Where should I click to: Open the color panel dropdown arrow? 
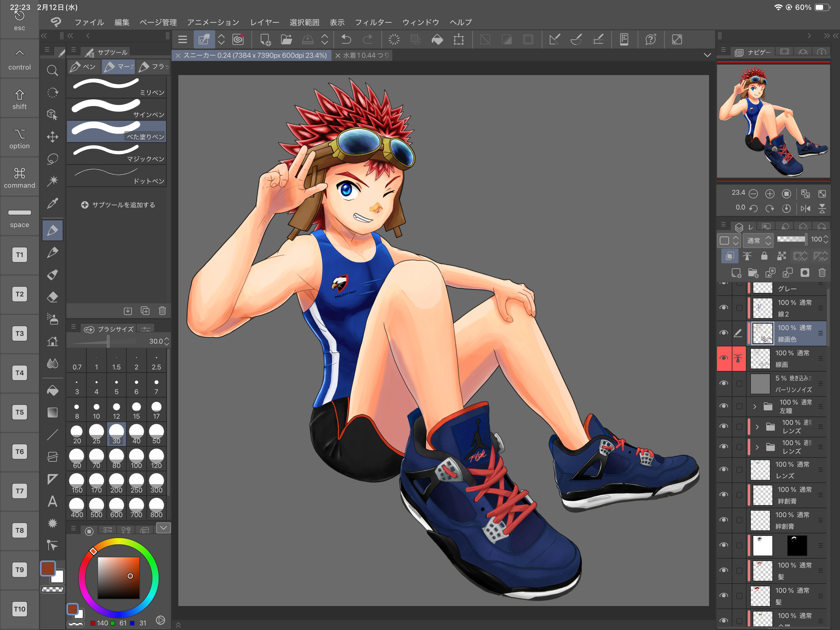[x=163, y=528]
